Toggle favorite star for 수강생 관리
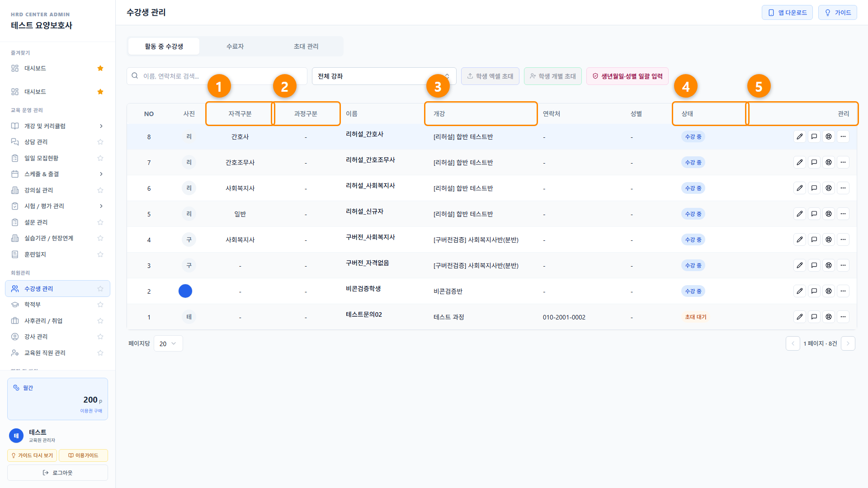The width and height of the screenshot is (868, 488). tap(100, 289)
